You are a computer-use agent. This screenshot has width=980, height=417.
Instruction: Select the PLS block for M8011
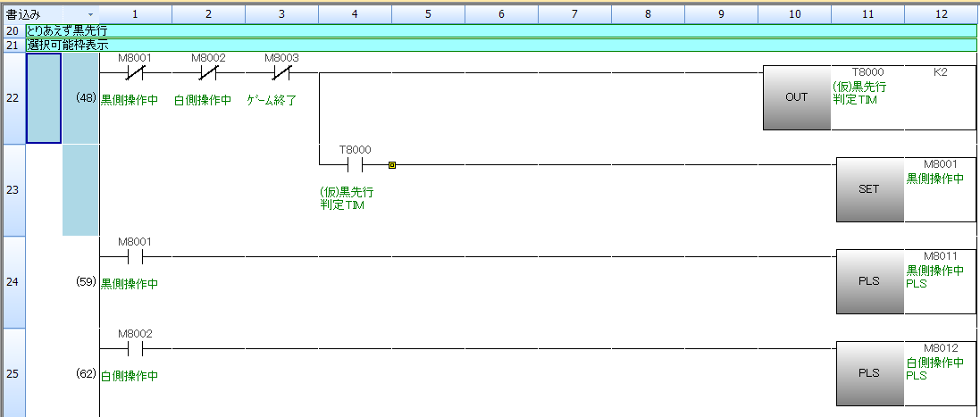click(869, 281)
